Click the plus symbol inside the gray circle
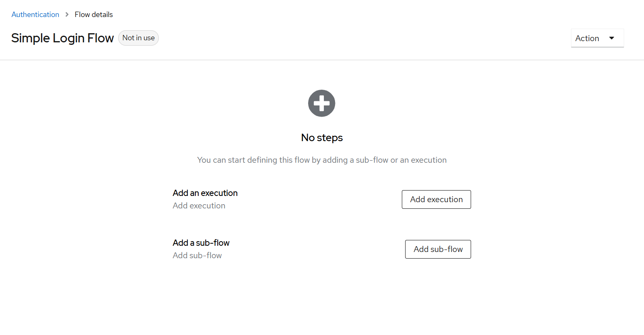Screen dimensions: 644x335 coord(321,103)
